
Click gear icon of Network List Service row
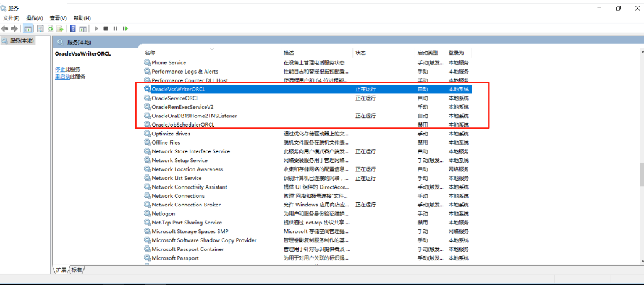148,178
